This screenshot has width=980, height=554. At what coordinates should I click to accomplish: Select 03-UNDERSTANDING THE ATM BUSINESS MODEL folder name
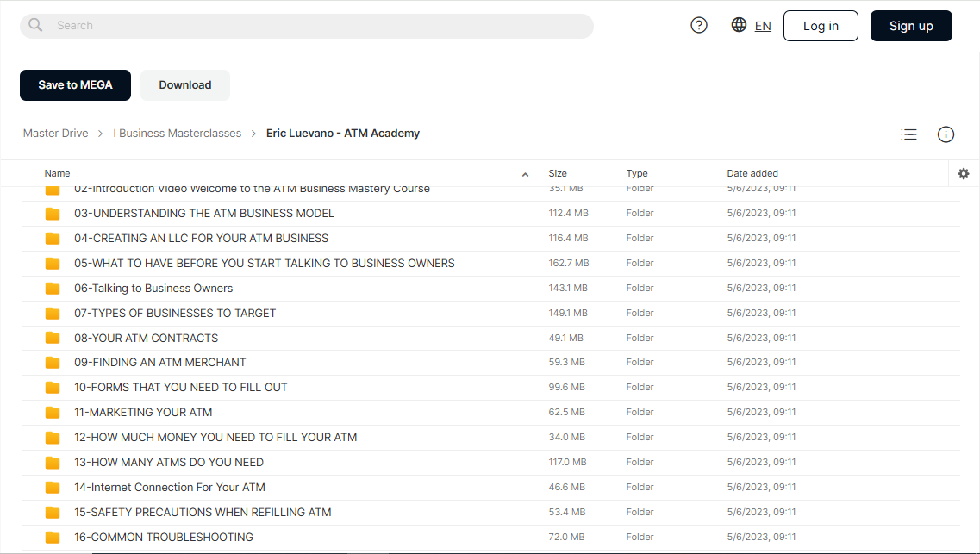coord(204,213)
